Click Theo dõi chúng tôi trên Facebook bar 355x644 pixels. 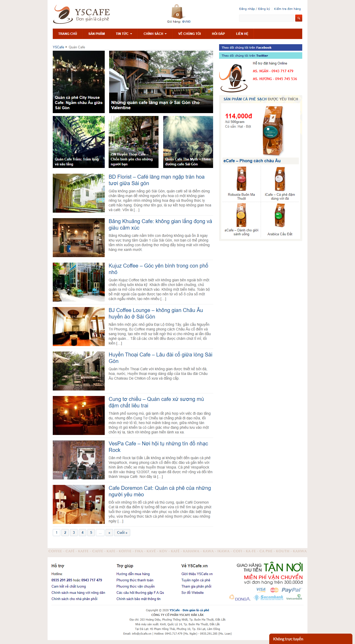(x=261, y=48)
